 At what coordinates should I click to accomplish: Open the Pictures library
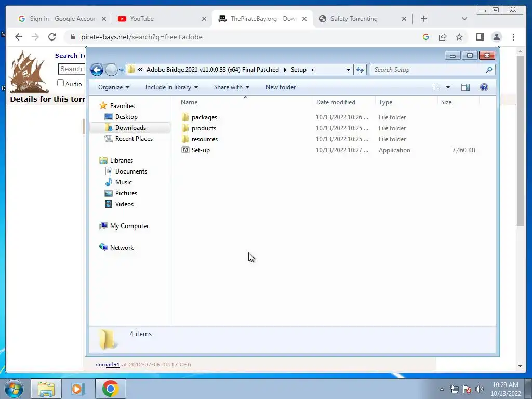point(126,193)
